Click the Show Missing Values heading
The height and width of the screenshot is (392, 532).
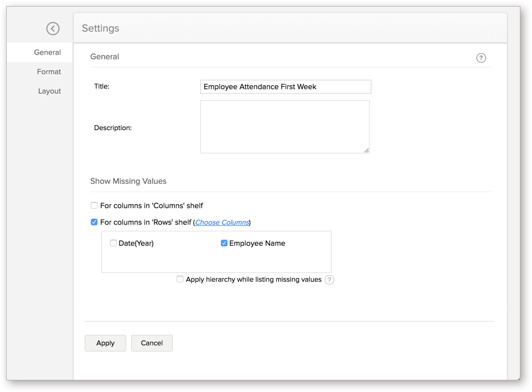[128, 181]
